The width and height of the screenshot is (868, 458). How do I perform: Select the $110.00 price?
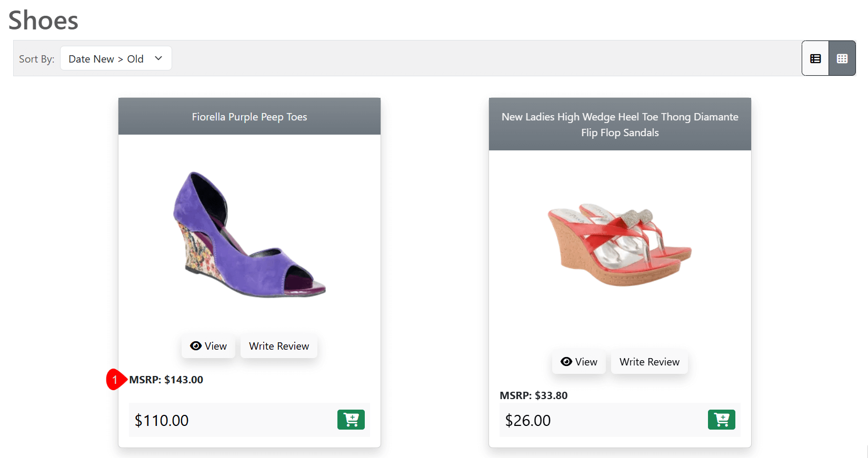162,421
